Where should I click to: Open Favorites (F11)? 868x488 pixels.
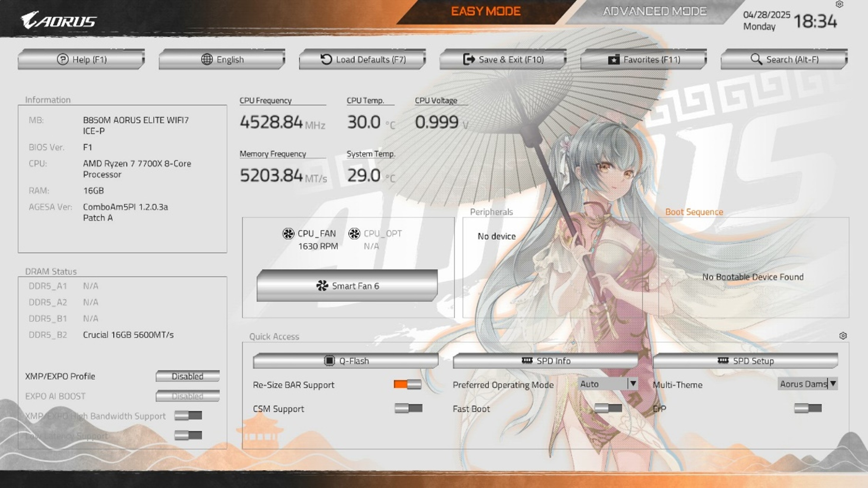coord(643,59)
